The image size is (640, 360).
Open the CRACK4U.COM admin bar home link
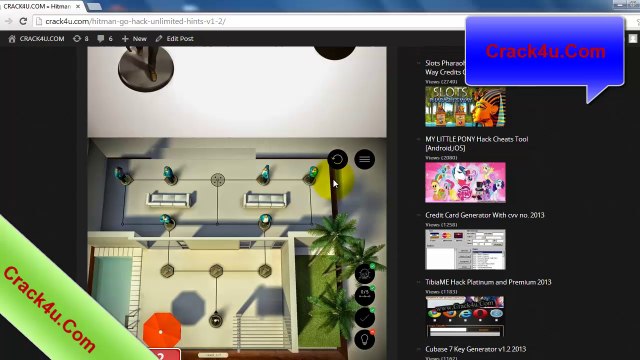(36, 39)
